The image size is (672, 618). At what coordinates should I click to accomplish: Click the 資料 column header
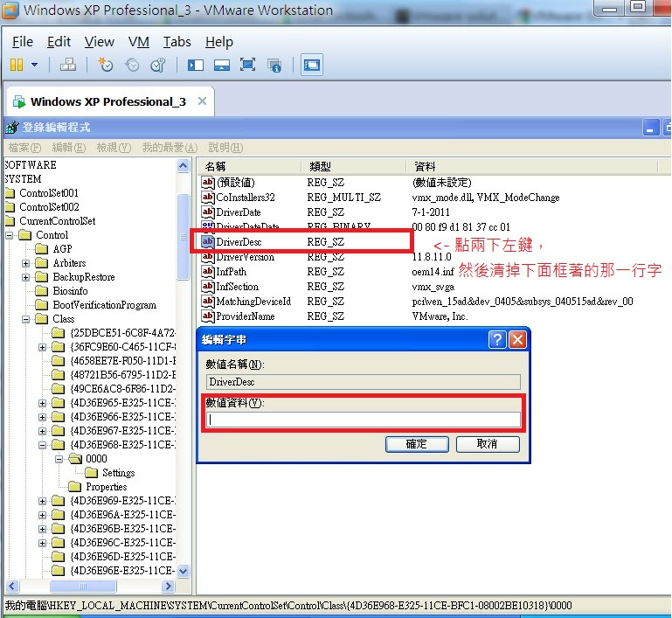(x=532, y=166)
